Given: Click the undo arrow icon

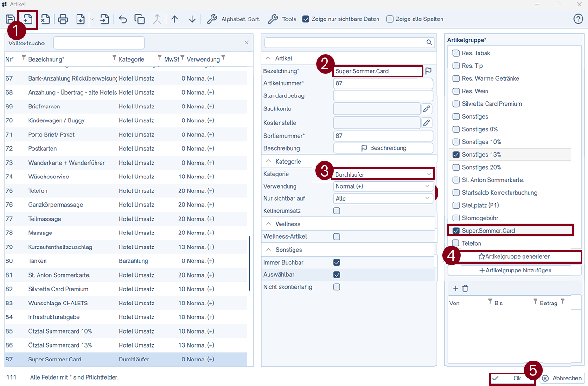Looking at the screenshot, I should pos(123,19).
